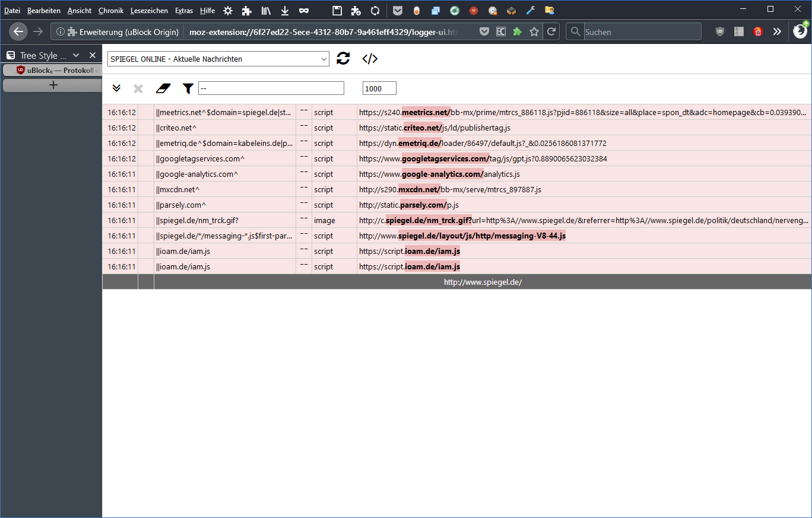Click the ||parsely.com^ filter entry
Screen dimensions: 812x518
pyautogui.click(x=225, y=205)
